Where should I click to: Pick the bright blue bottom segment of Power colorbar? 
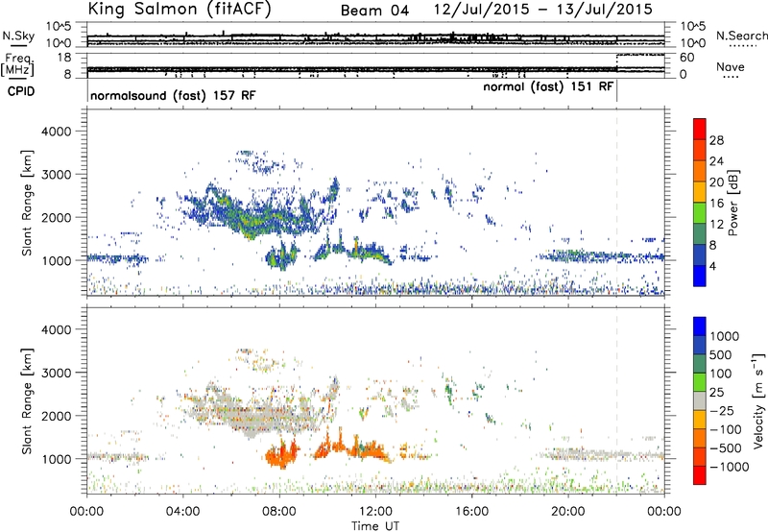700,276
